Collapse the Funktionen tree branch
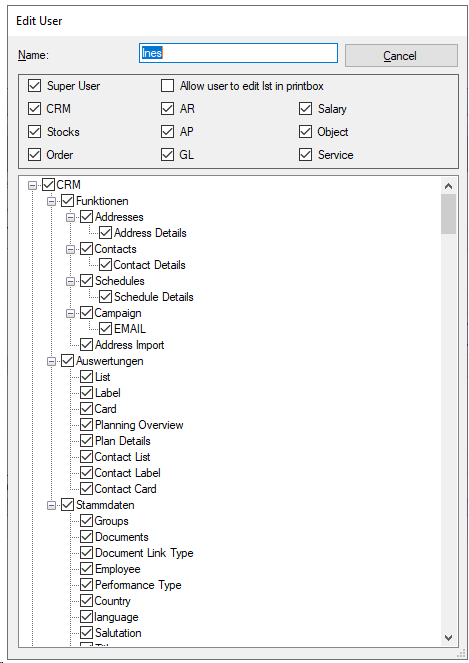The height and width of the screenshot is (663, 469). (51, 201)
